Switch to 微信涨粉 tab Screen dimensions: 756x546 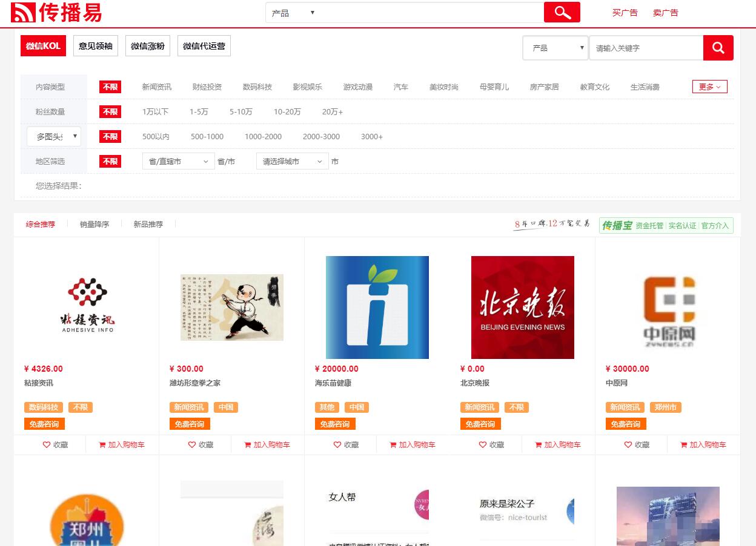click(148, 45)
